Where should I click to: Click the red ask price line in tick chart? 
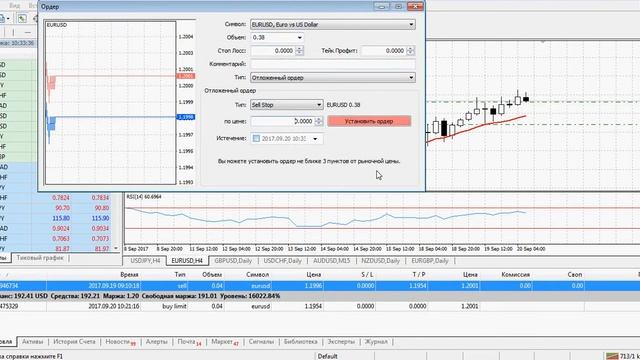pyautogui.click(x=116, y=76)
